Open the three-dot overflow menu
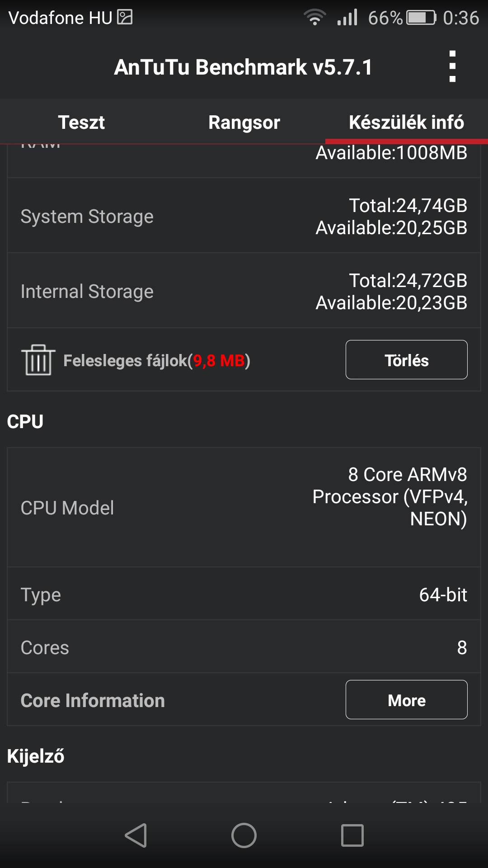This screenshot has width=488, height=868. click(452, 66)
